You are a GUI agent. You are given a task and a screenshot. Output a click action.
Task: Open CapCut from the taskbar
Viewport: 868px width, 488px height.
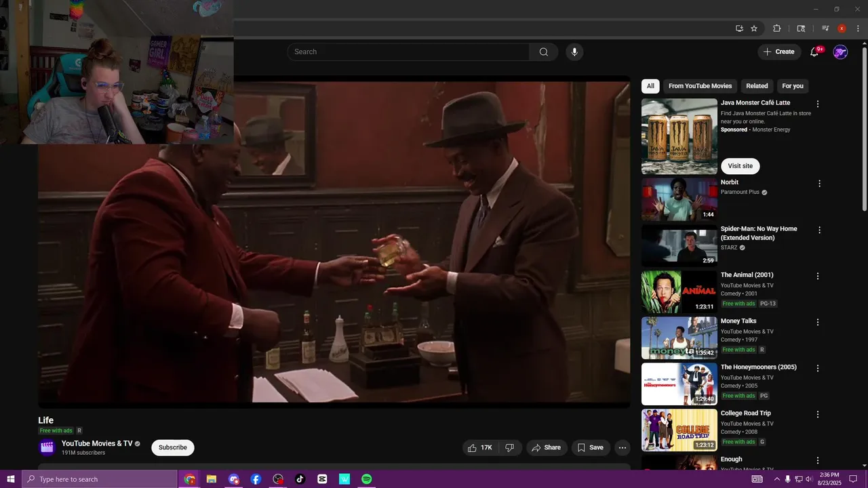(322, 479)
